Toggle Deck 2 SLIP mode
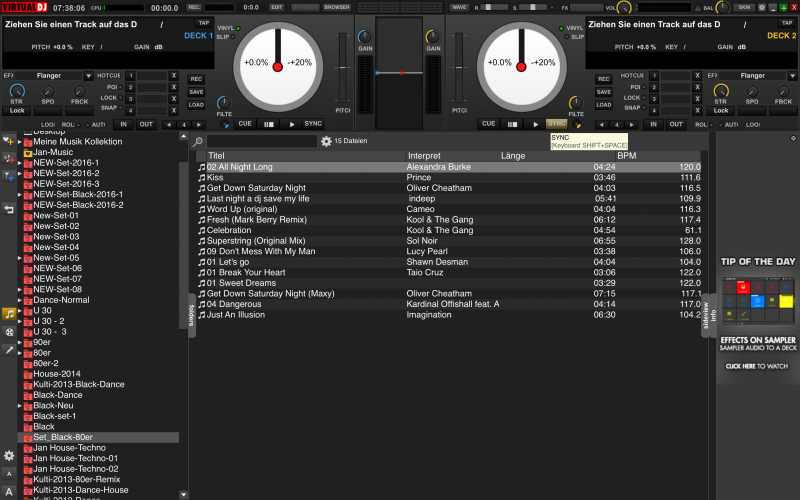The width and height of the screenshot is (800, 500). coord(574,37)
